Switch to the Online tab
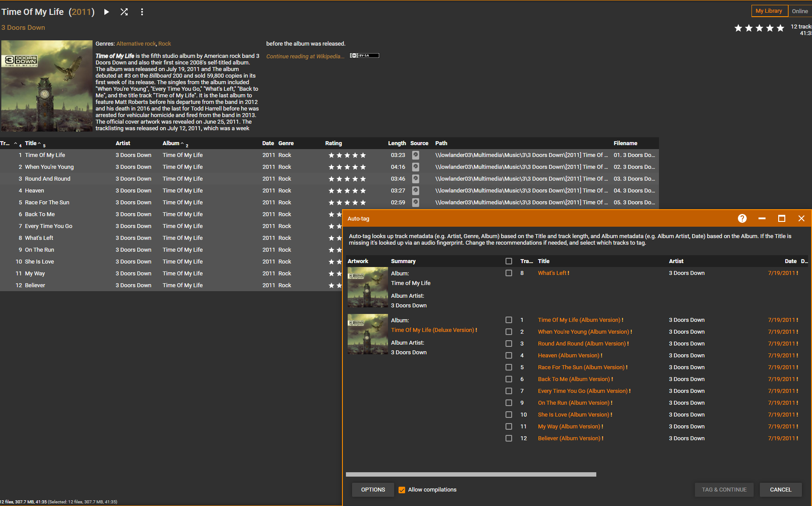This screenshot has width=812, height=506. tap(800, 11)
